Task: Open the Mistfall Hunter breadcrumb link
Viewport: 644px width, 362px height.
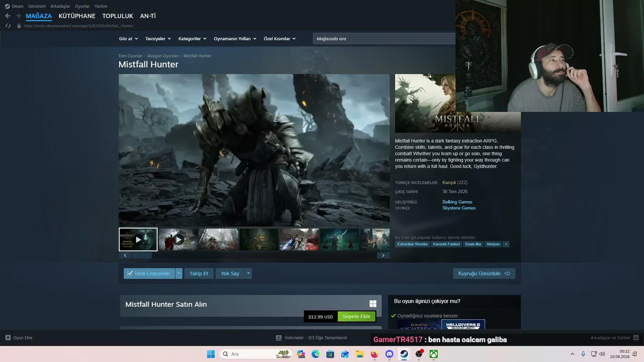Action: click(x=197, y=56)
